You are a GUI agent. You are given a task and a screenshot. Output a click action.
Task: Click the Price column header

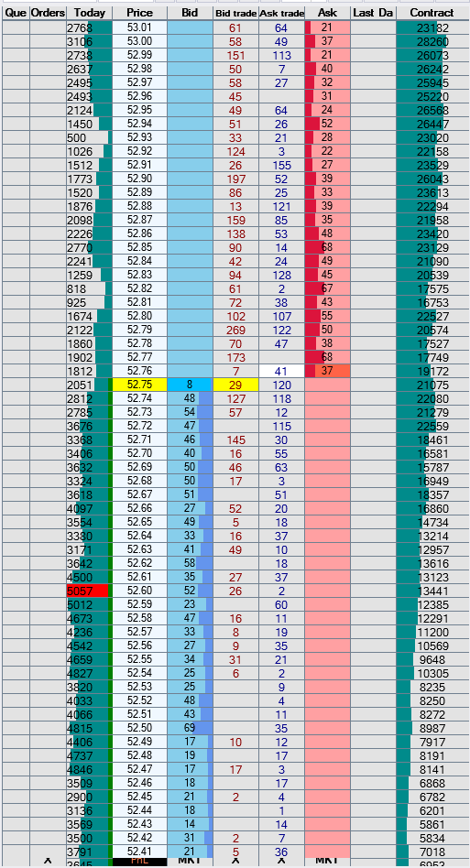139,13
